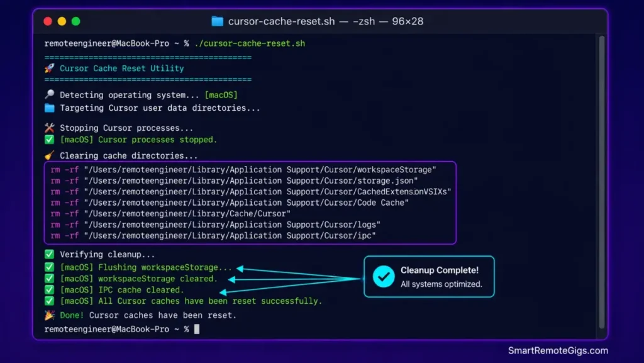Click the rm line ending in Cursor/ipc

tap(213, 236)
